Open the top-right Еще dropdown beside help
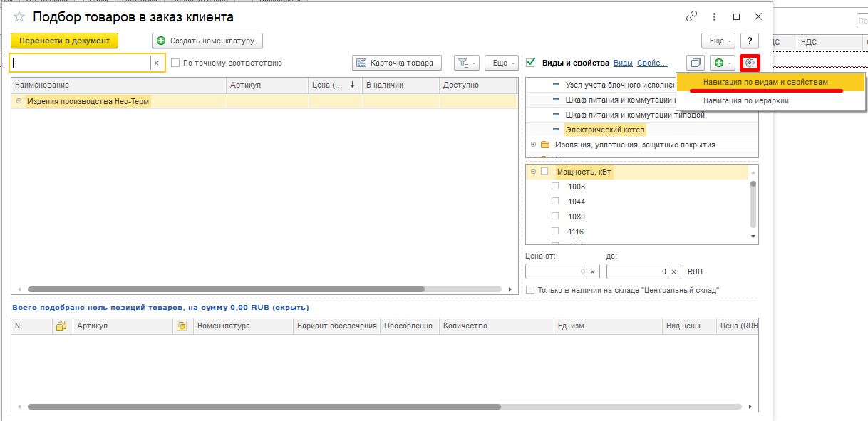Image resolution: width=868 pixels, height=421 pixels. [718, 41]
